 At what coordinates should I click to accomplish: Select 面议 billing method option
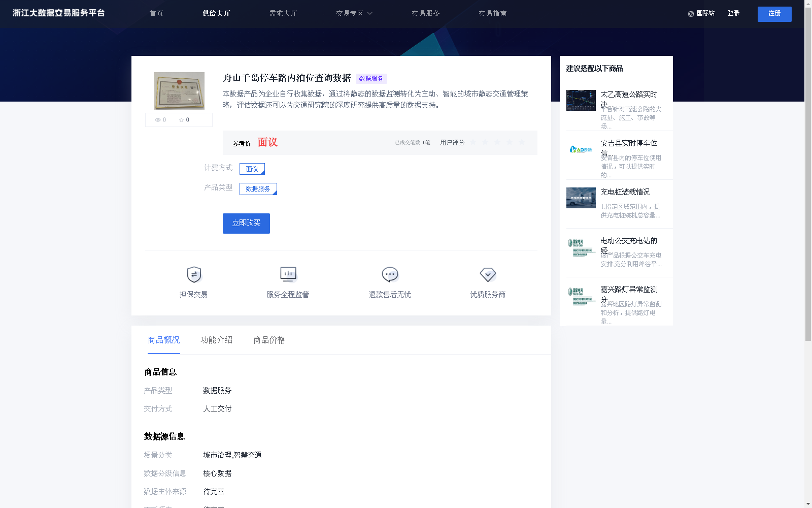pyautogui.click(x=252, y=169)
